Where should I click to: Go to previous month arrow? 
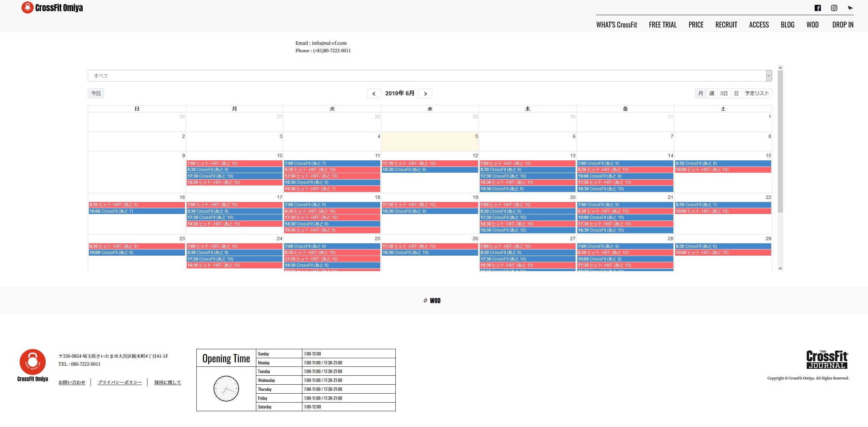click(374, 94)
